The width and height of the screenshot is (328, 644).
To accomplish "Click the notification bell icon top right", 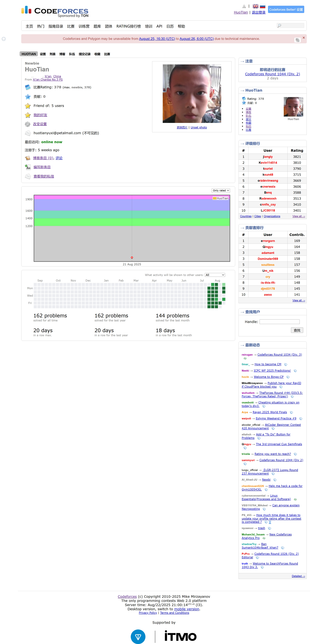I will tap(244, 6).
